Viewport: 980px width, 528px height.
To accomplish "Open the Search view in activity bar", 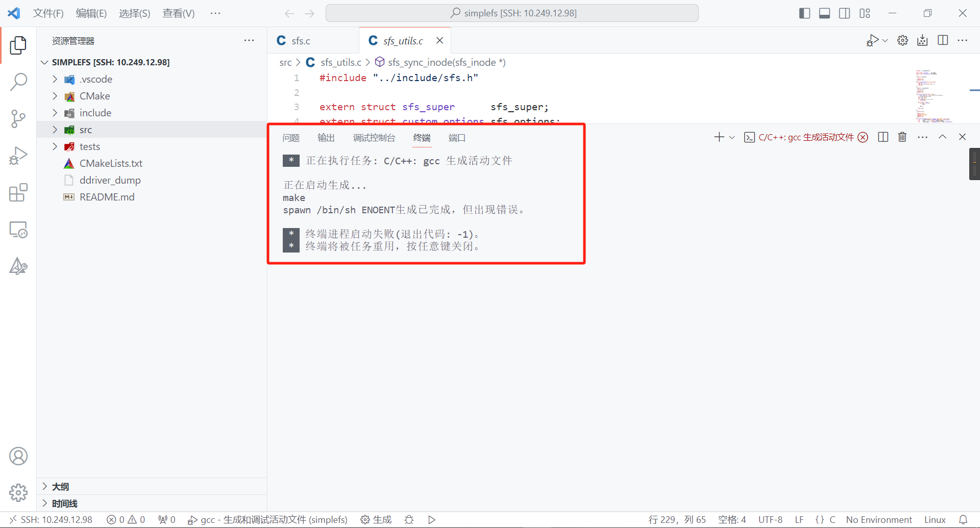I will point(18,82).
